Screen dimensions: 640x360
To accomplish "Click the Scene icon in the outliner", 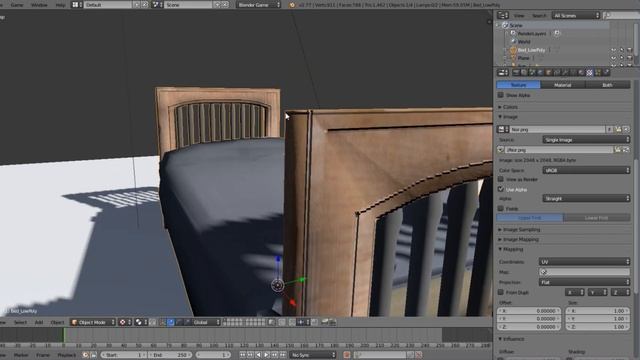I will pyautogui.click(x=505, y=25).
